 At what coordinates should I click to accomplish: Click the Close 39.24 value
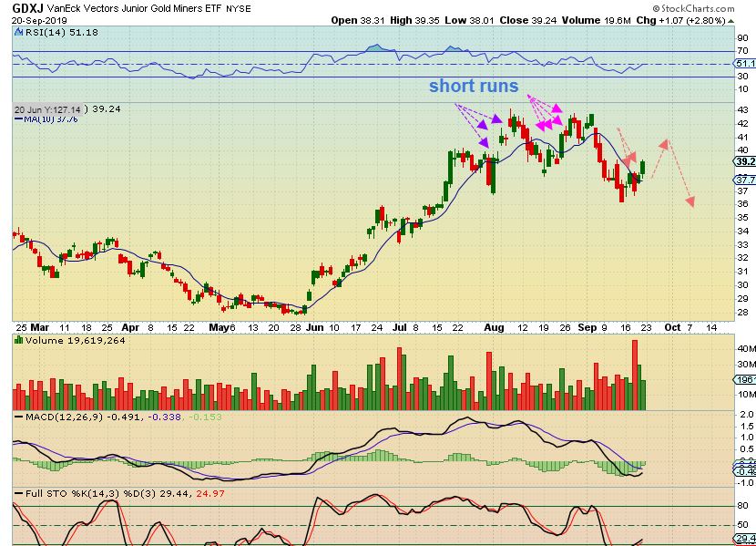528,20
